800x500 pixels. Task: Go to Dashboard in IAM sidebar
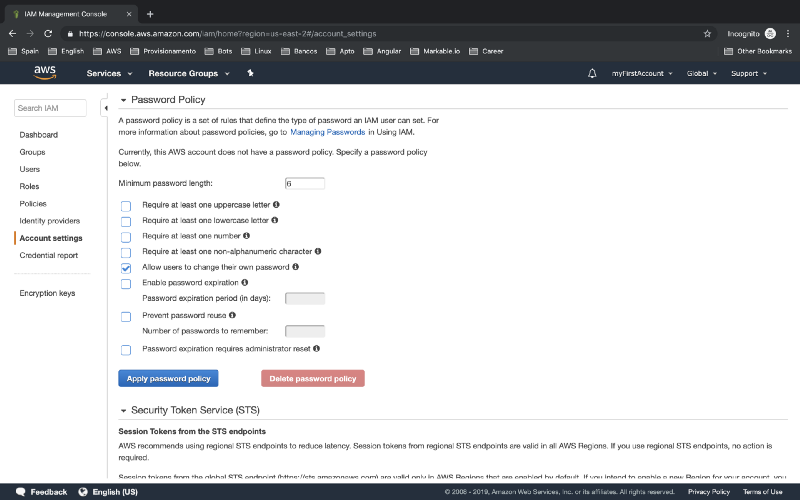point(39,135)
